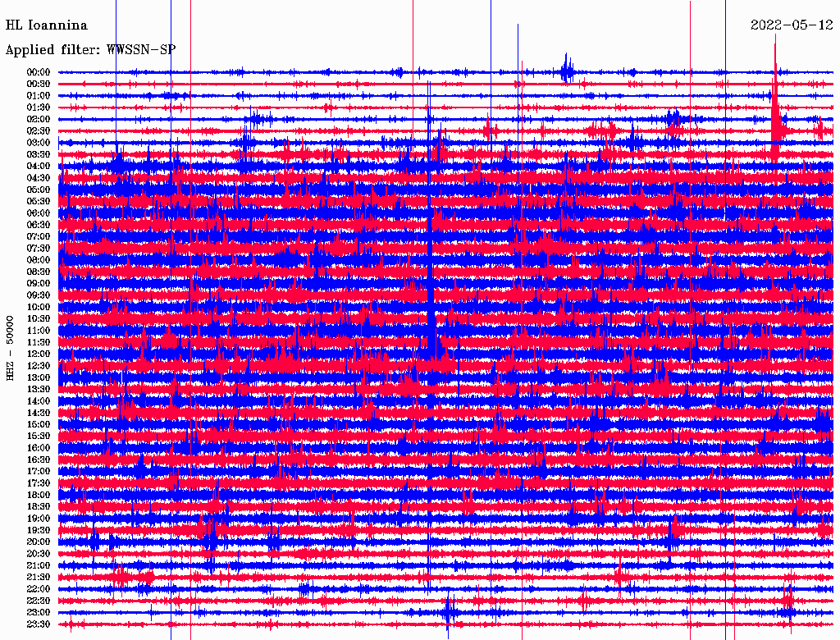Click the 09:00 time label
840x640 pixels.
[x=39, y=284]
